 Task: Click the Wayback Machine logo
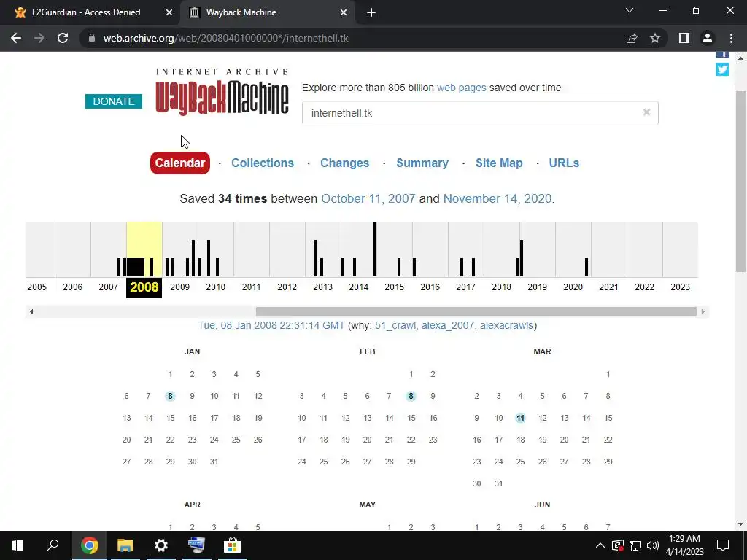pos(222,92)
